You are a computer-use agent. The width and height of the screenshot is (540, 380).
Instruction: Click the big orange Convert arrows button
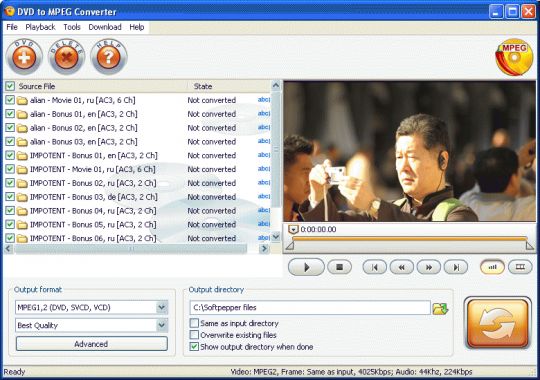pyautogui.click(x=498, y=323)
